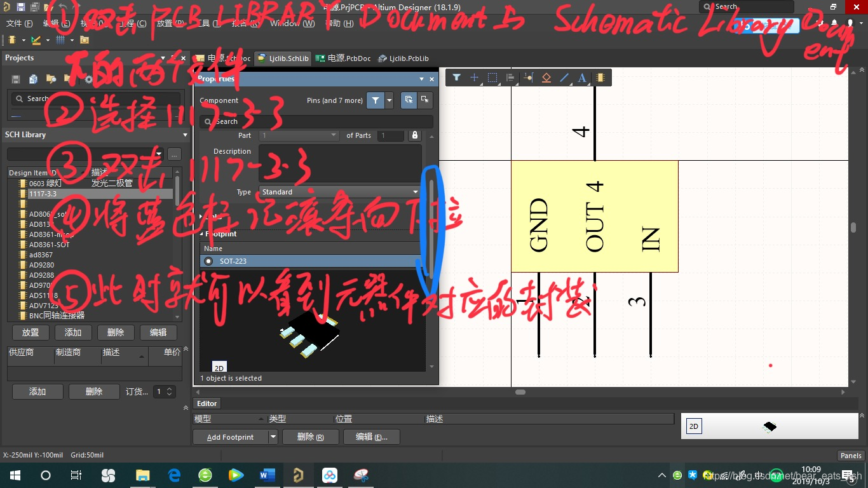Toggle the parts lock icon beside Part count
The height and width of the screenshot is (488, 868).
coord(414,135)
